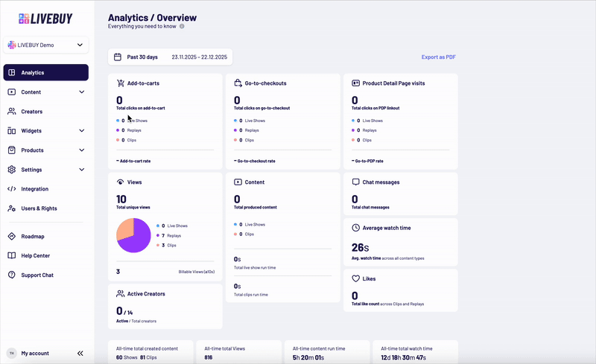Screen dimensions: 596x364
Task: Click 'Go-to-checkout rate' text
Action: pos(256,161)
